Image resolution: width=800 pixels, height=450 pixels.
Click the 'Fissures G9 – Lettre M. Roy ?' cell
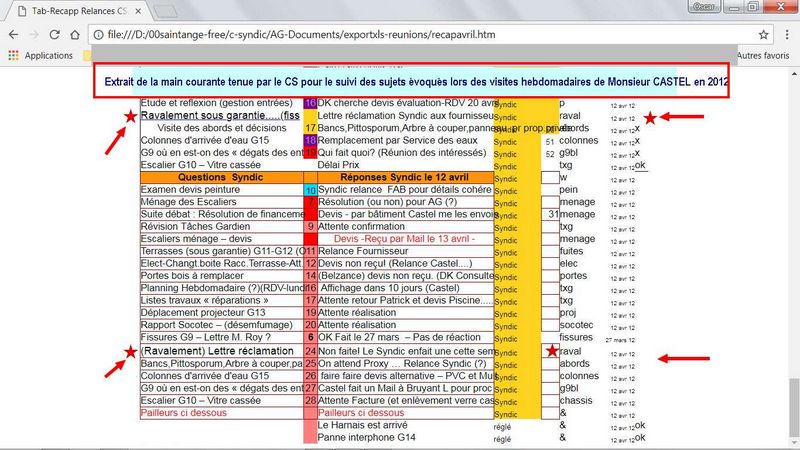click(x=221, y=337)
